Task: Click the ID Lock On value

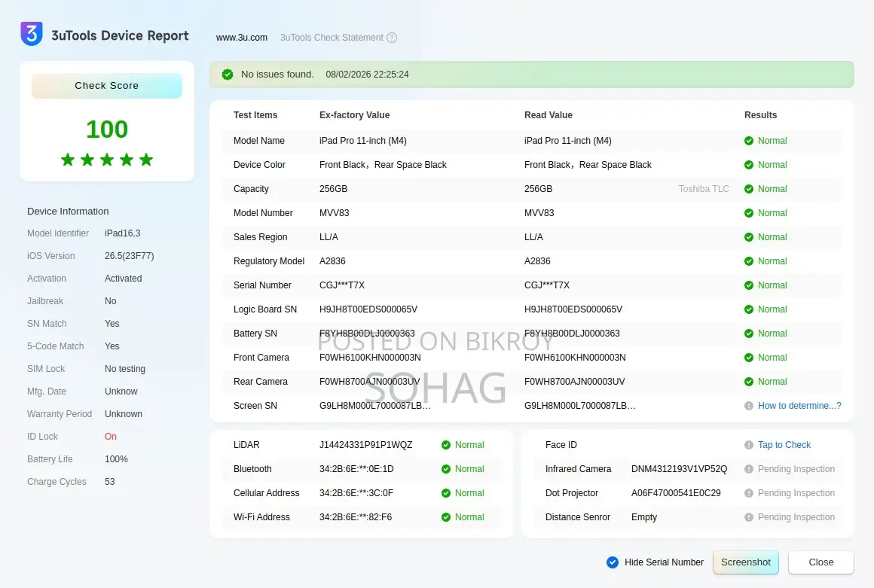Action: point(110,437)
